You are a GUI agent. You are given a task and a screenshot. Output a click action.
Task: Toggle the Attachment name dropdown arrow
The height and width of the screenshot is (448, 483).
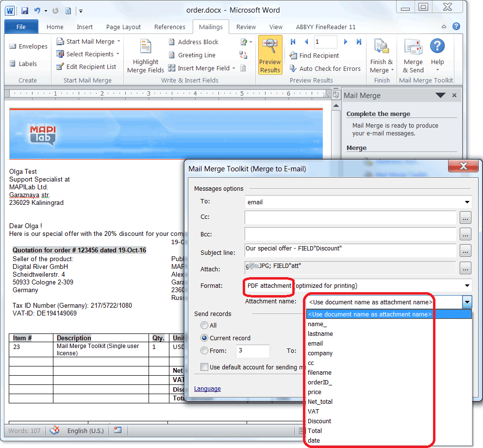[467, 302]
